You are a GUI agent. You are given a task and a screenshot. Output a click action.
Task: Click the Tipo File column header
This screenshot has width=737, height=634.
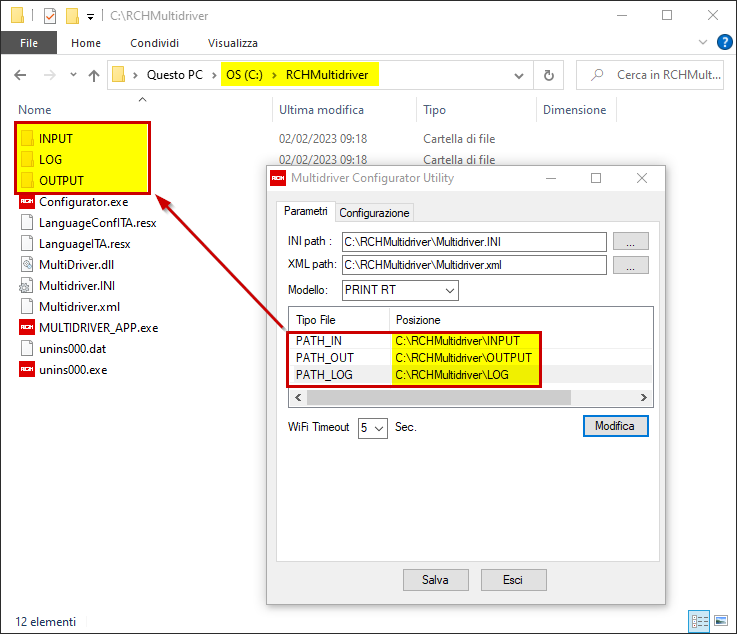pos(315,320)
